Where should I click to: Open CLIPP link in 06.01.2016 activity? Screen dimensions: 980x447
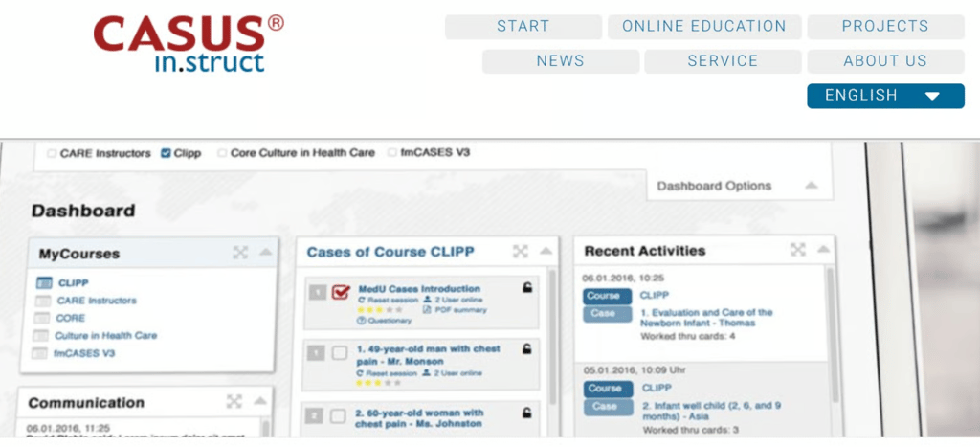tap(655, 295)
